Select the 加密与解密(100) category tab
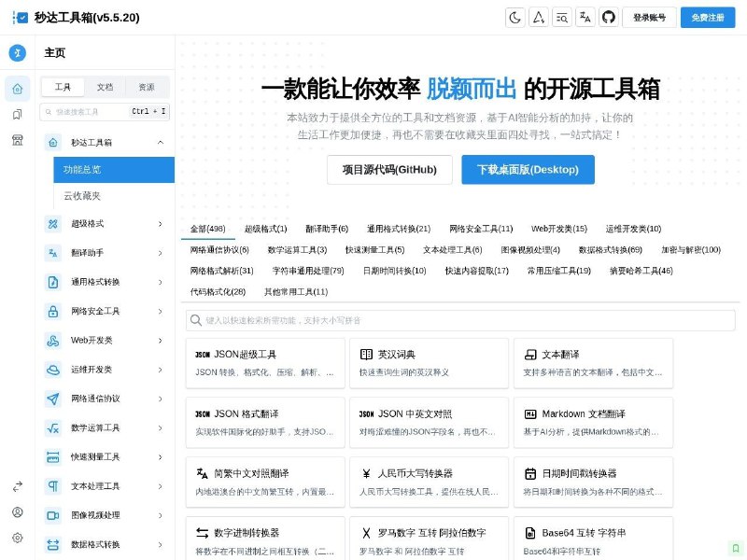Image resolution: width=747 pixels, height=560 pixels. coord(691,250)
